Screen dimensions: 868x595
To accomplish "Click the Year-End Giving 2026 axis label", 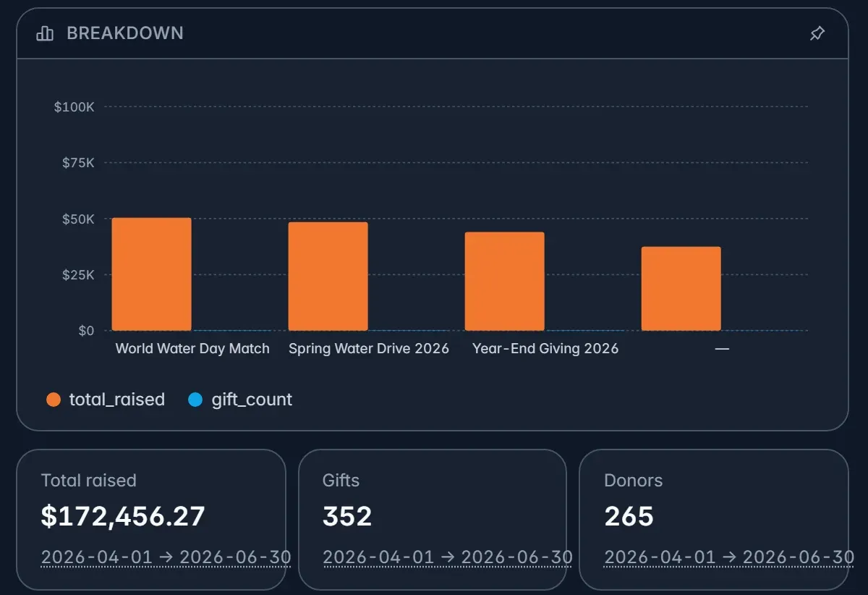I will pyautogui.click(x=545, y=348).
